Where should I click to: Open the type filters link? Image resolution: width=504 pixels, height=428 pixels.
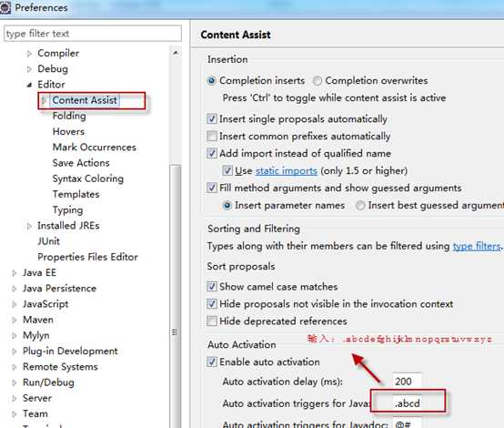point(477,247)
